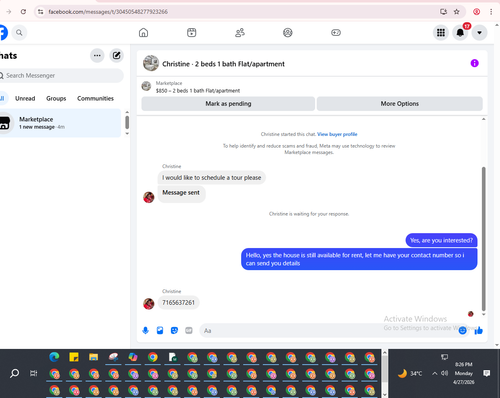Click the site information icon in address bar
Screen dimensions: 500x398
tap(40, 12)
